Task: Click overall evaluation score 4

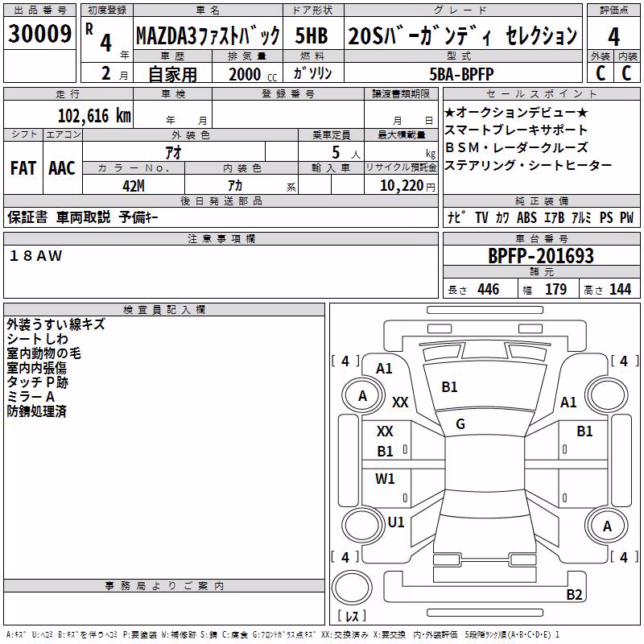Action: tap(613, 37)
